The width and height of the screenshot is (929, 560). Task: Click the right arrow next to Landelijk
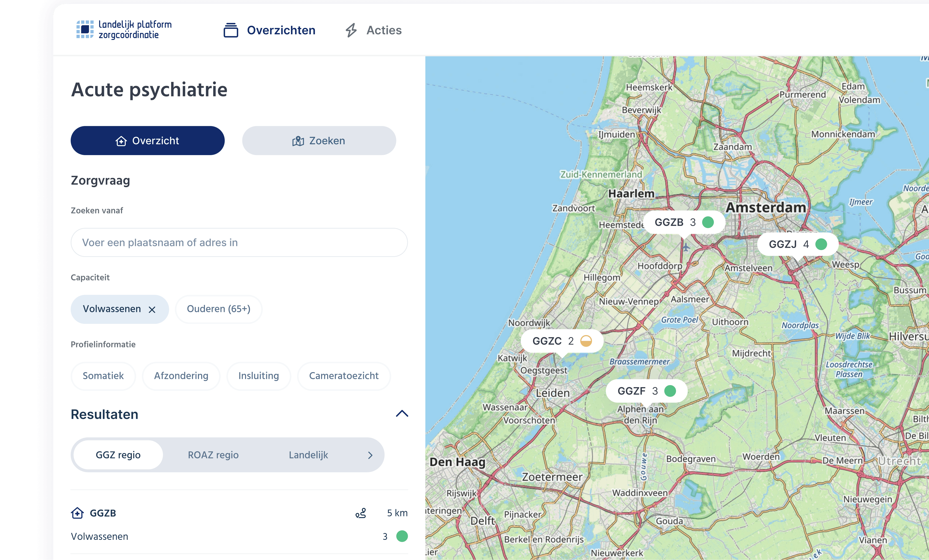click(370, 455)
